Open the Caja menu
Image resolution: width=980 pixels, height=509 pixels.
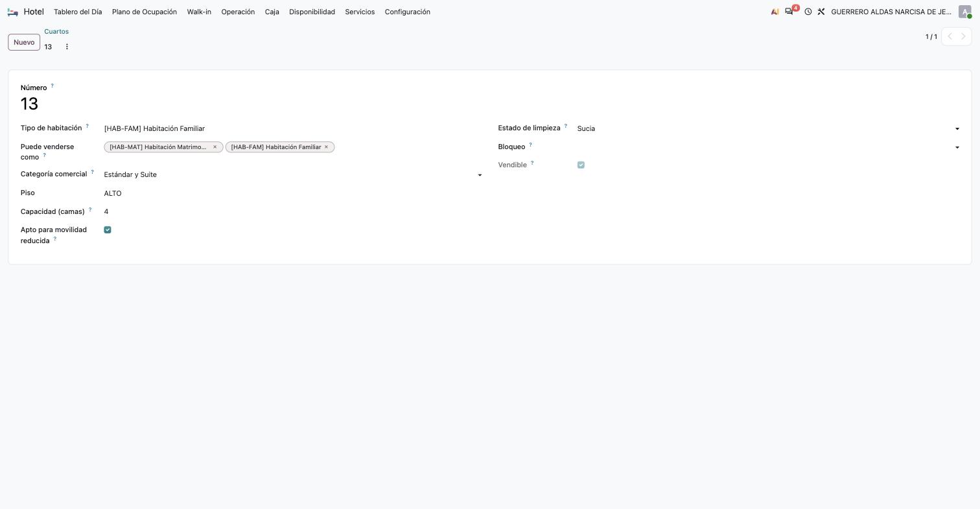272,12
